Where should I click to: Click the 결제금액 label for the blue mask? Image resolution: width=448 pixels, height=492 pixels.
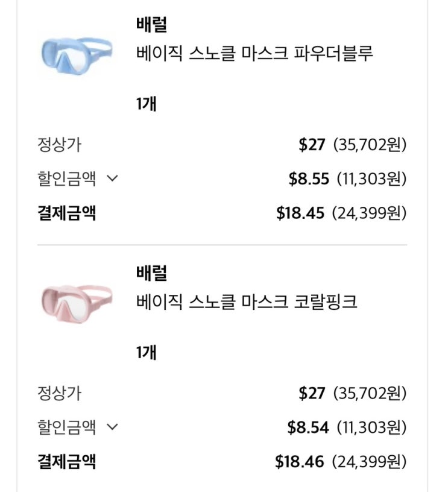coord(66,213)
